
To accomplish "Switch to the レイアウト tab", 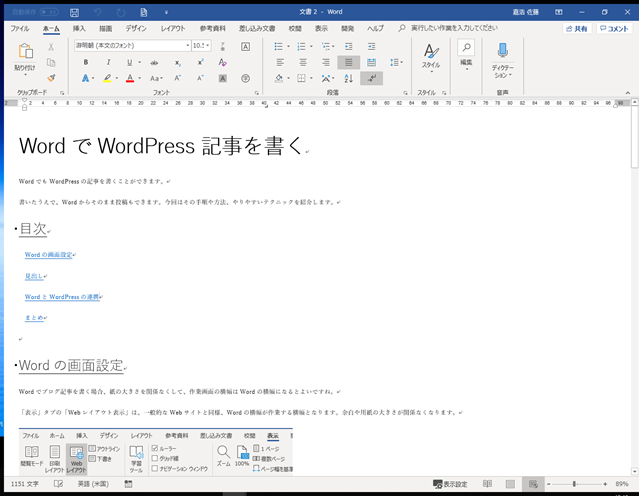I will 173,29.
